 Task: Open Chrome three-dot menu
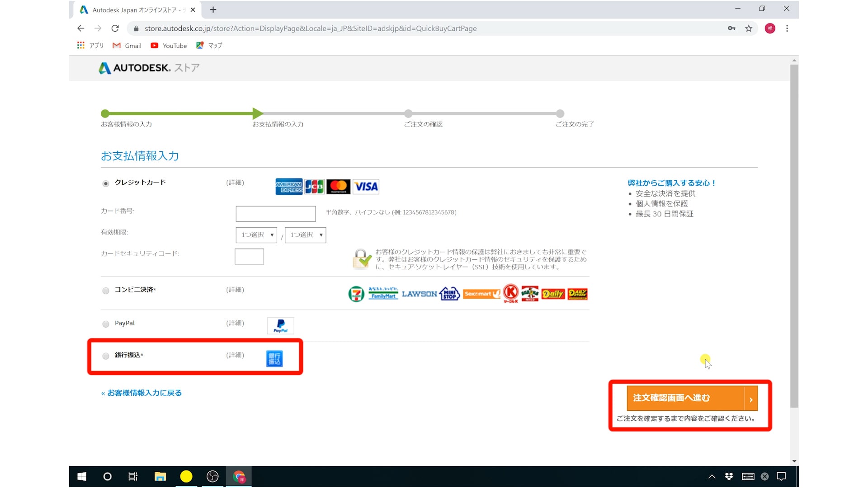click(x=787, y=28)
